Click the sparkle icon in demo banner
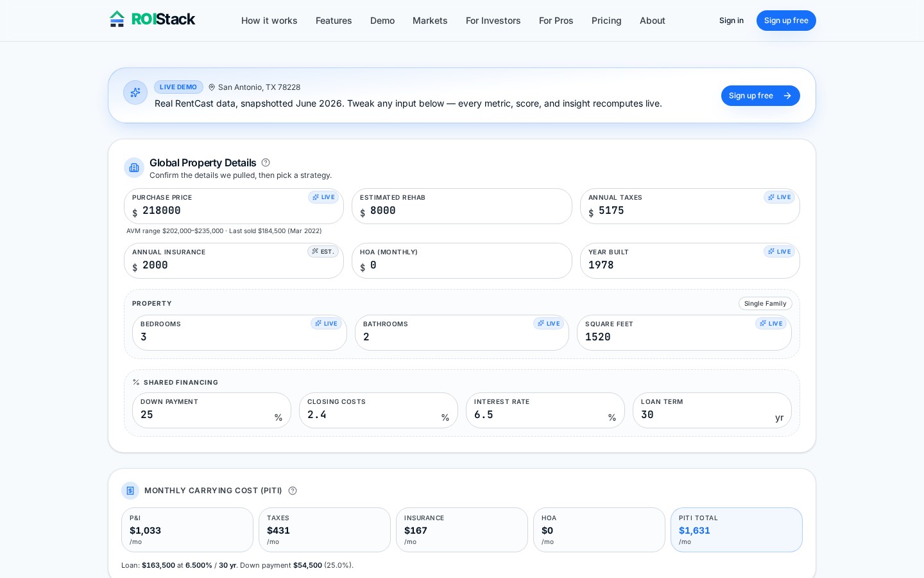The width and height of the screenshot is (924, 578). click(135, 92)
